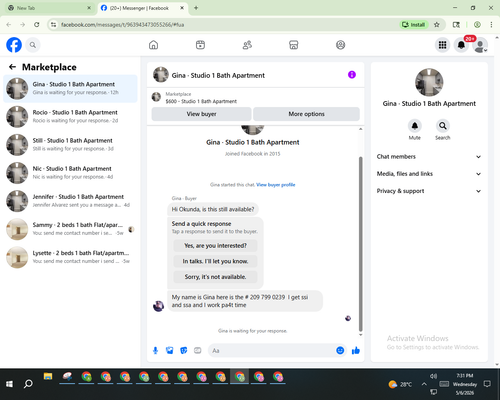The height and width of the screenshot is (400, 500).
Task: Open Rocio's Studio 1 Bath Apartment chat
Action: point(70,117)
